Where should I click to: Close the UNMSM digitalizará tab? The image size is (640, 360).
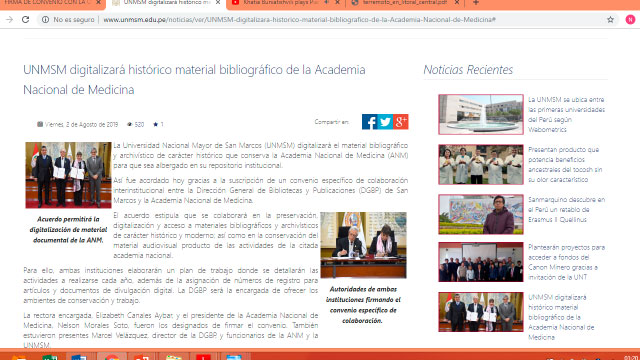click(218, 2)
